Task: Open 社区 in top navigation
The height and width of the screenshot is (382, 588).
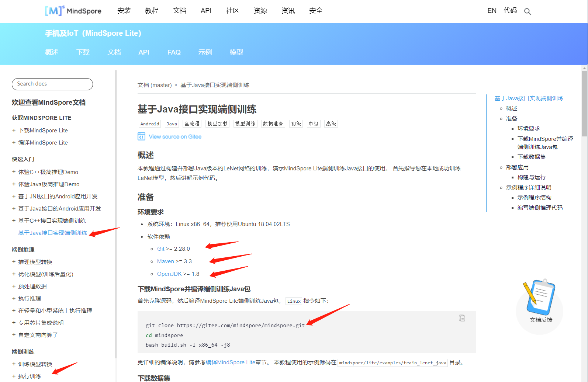Action: pos(232,11)
